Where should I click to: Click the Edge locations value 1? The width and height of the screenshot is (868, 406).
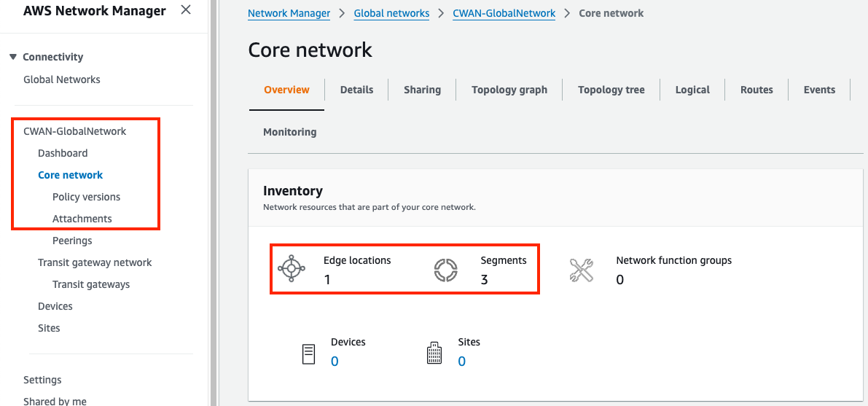[x=327, y=280]
